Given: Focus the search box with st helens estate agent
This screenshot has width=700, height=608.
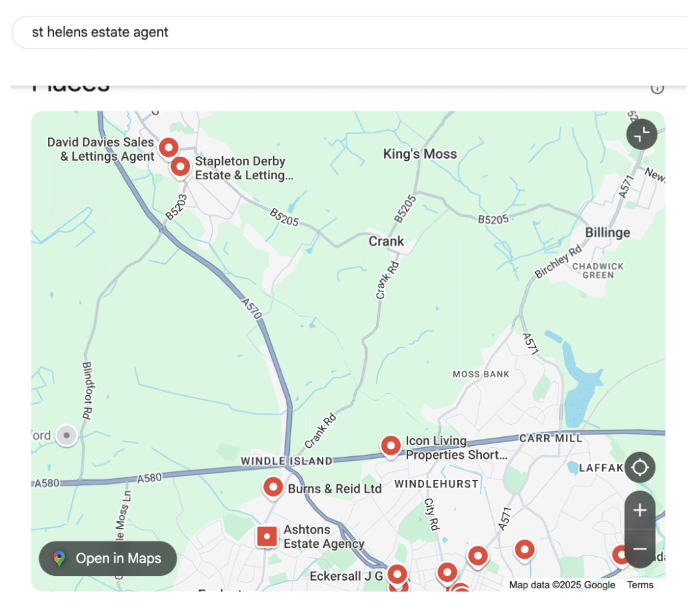Looking at the screenshot, I should [349, 32].
